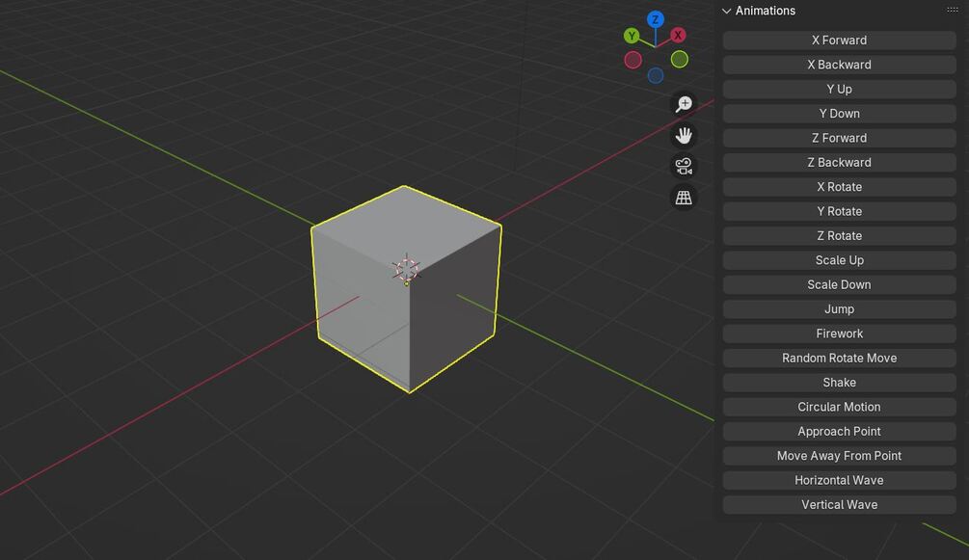The height and width of the screenshot is (560, 969).
Task: Apply the Horizontal Wave animation
Action: [x=839, y=480]
